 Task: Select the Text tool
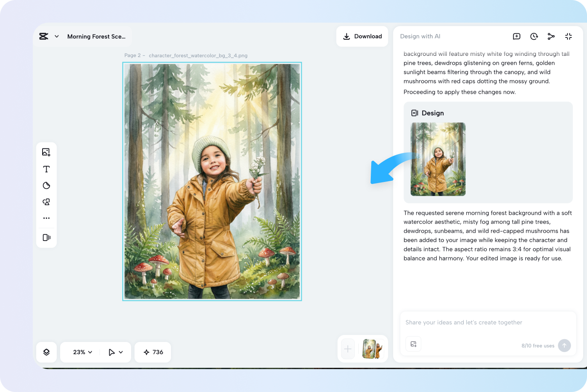pyautogui.click(x=46, y=169)
